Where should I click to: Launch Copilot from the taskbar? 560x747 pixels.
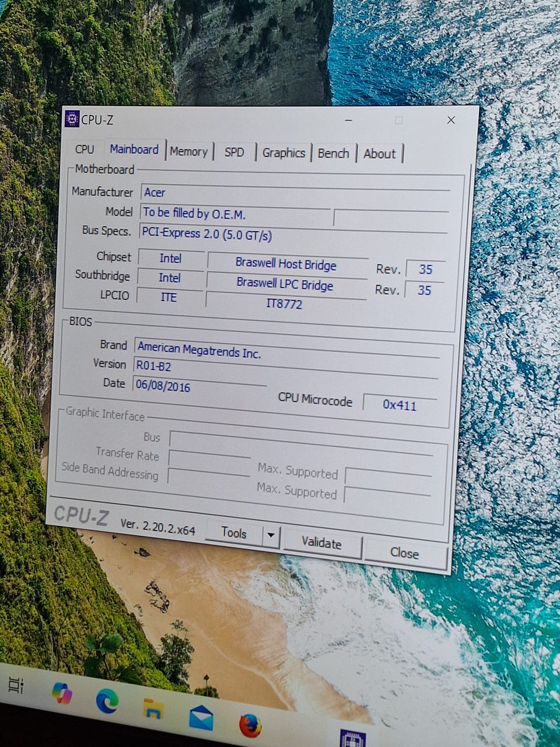tap(62, 693)
